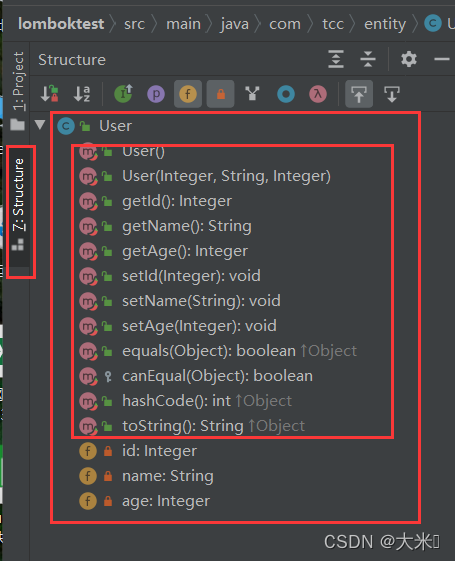Viewport: 455px width, 561px height.
Task: Click the Structure panel title
Action: (72, 60)
